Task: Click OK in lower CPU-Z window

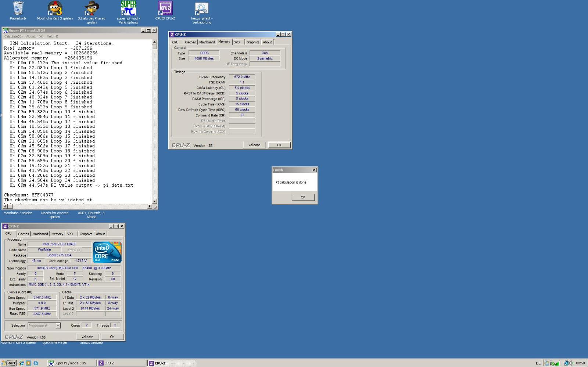Action: tap(112, 337)
